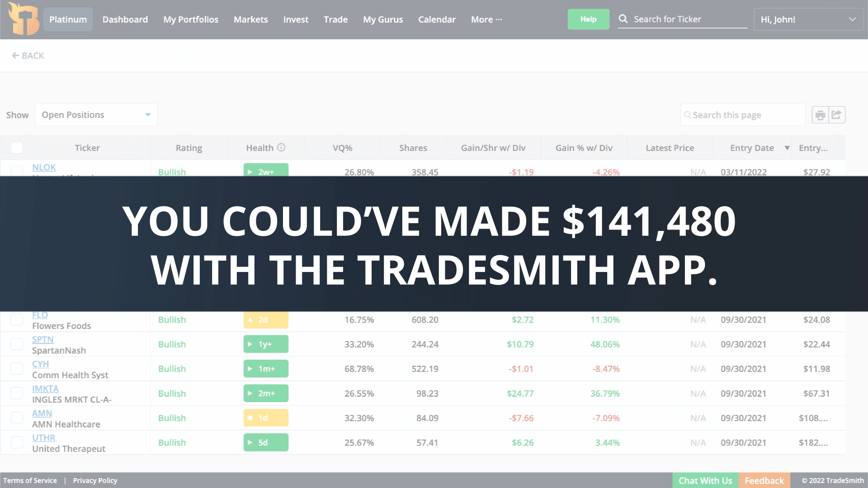
Task: Check the IMKTA row checkbox
Action: coord(17,394)
